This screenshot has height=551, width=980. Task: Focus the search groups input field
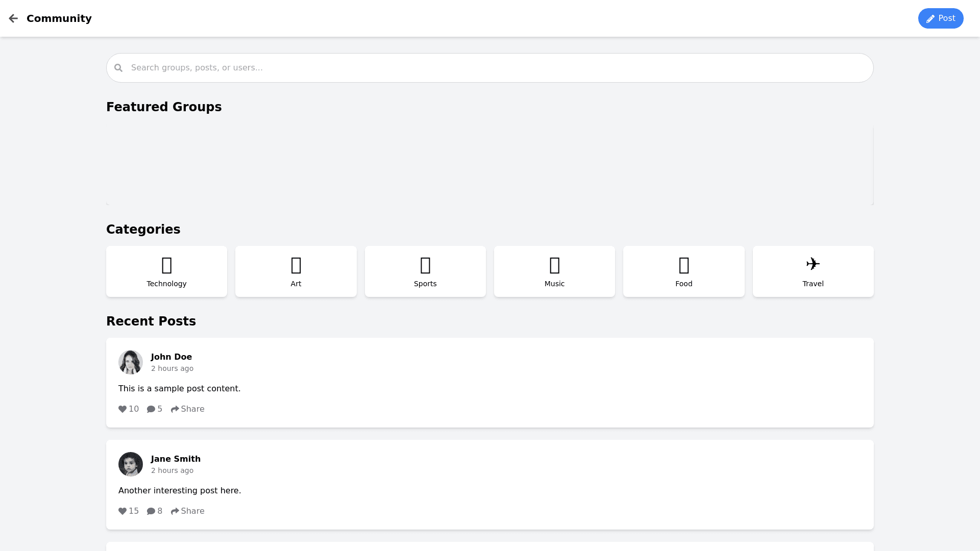click(490, 68)
